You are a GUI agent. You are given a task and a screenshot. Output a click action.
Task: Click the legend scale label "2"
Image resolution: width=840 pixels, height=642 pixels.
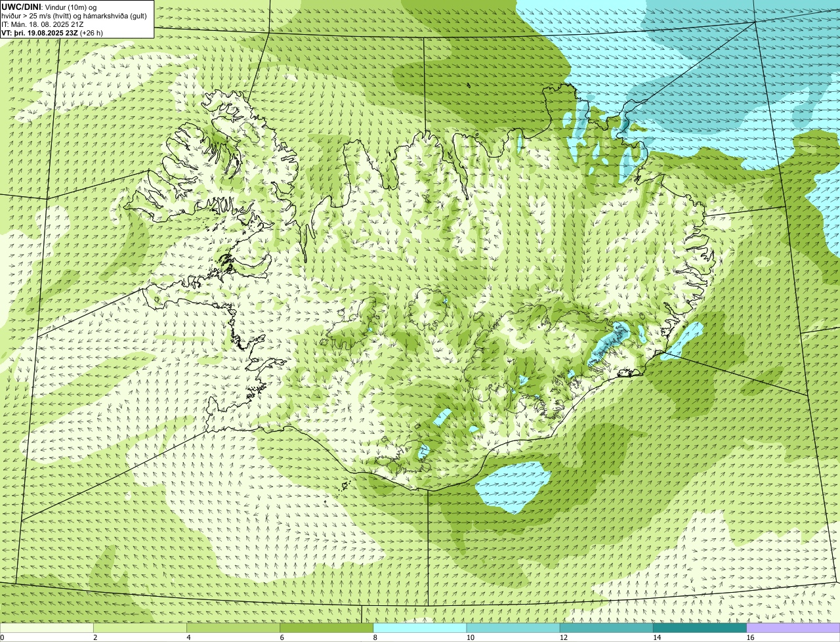(x=95, y=637)
